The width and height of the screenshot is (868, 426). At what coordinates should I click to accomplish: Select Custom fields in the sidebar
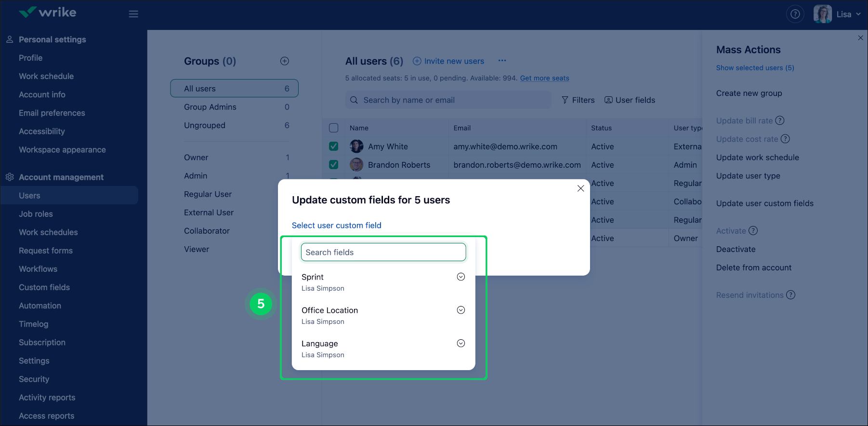[x=44, y=287]
